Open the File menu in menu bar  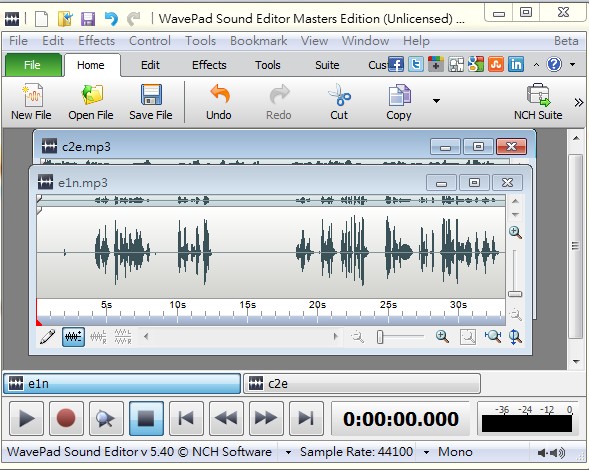(18, 41)
